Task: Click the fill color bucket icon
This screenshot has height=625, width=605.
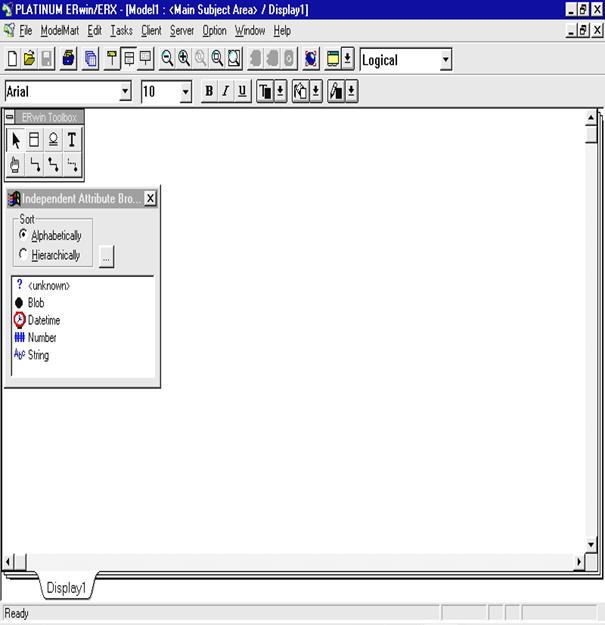Action: (300, 91)
